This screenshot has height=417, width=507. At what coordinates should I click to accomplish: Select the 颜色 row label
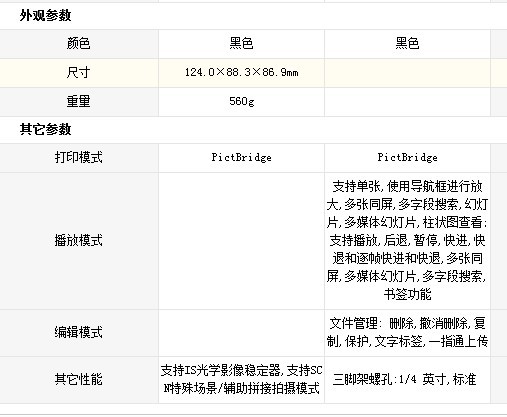pyautogui.click(x=78, y=43)
